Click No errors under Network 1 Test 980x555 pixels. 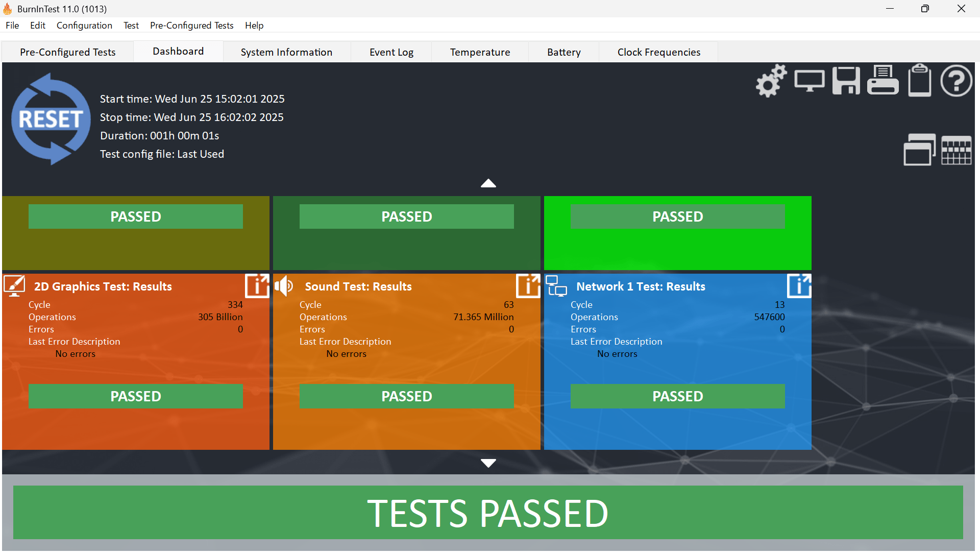tap(617, 354)
